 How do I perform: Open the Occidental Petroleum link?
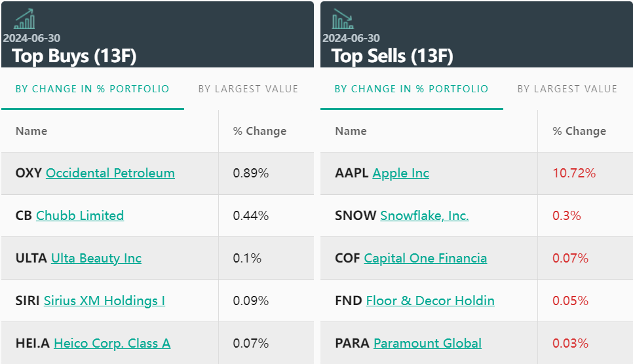click(110, 173)
